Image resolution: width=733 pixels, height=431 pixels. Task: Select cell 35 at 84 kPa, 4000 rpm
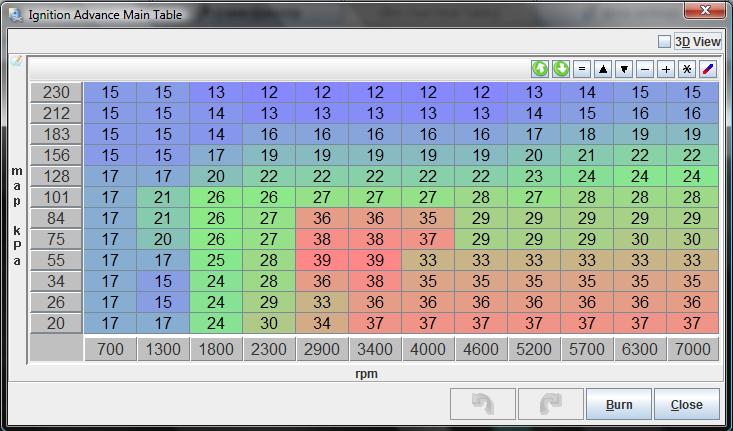click(x=428, y=218)
